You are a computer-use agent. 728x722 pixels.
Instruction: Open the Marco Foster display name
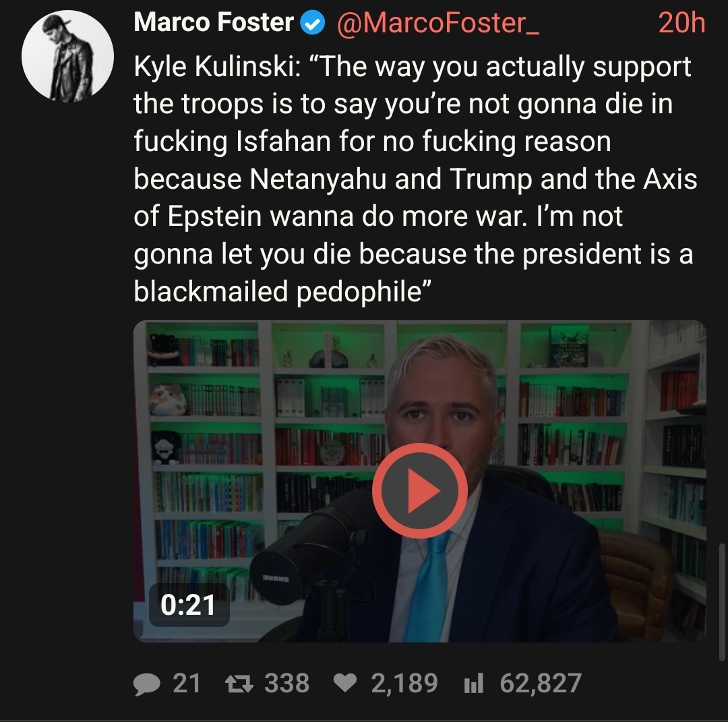click(x=214, y=24)
